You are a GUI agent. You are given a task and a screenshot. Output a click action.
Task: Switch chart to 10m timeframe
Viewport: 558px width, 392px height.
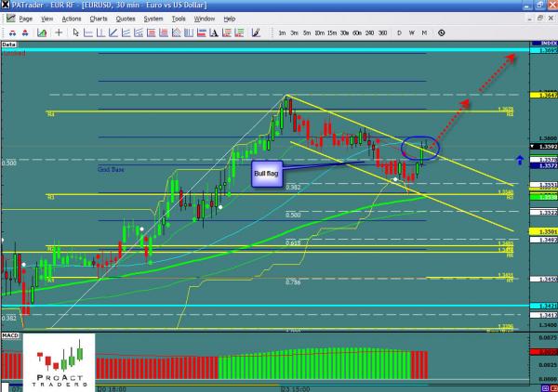coord(320,33)
